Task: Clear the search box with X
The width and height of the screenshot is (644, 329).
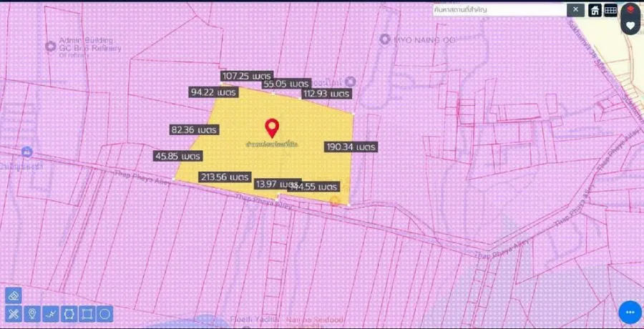Action: tap(575, 10)
